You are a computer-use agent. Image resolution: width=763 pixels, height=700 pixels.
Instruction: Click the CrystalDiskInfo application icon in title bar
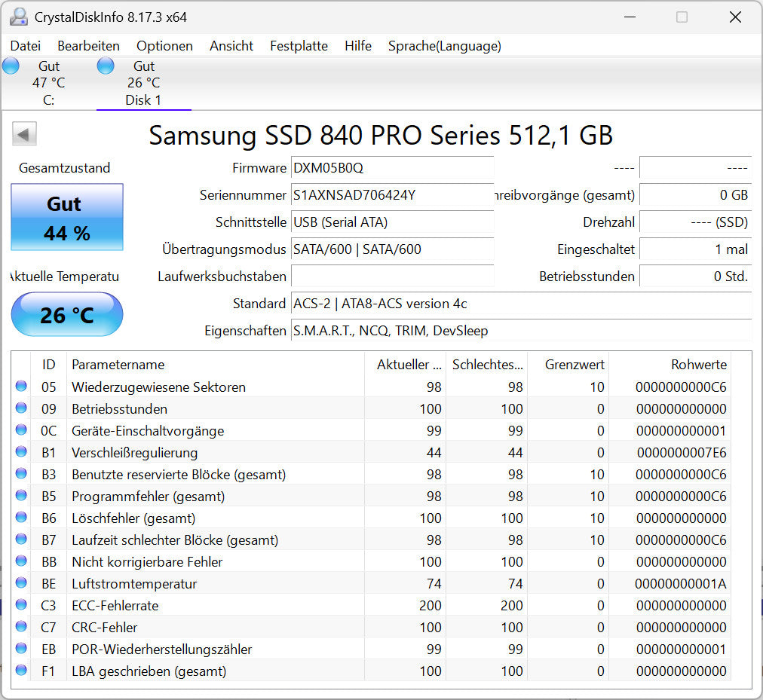tap(17, 17)
